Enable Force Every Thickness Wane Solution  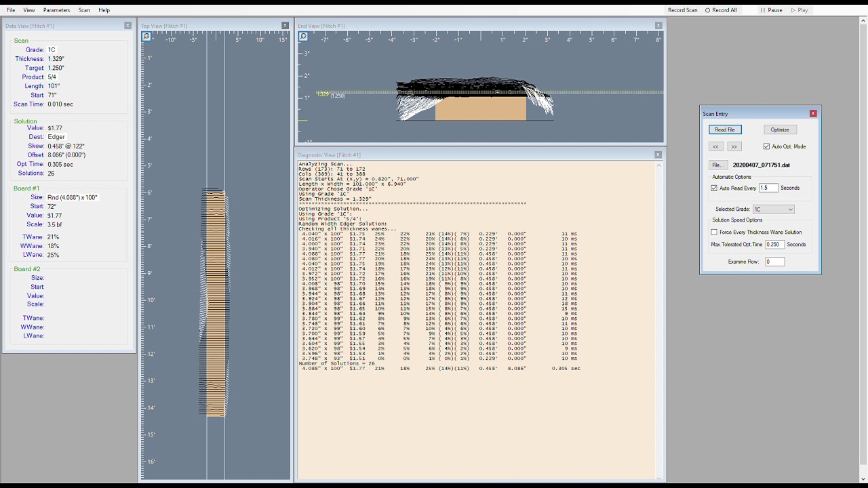click(714, 232)
